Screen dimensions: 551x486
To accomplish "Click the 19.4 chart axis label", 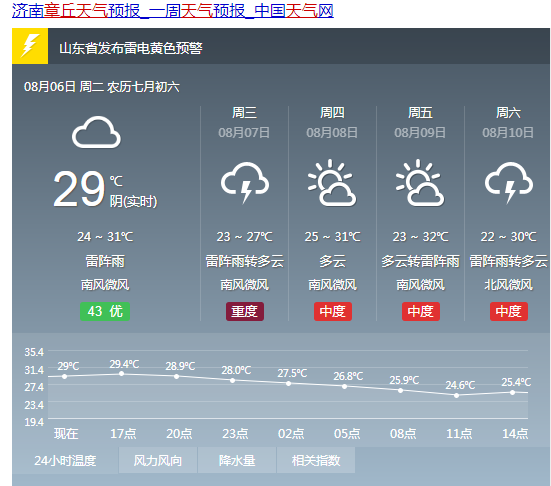I will [x=34, y=422].
